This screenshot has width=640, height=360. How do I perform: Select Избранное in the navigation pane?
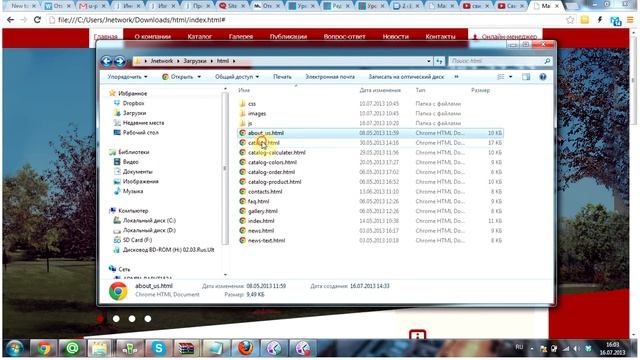[132, 93]
